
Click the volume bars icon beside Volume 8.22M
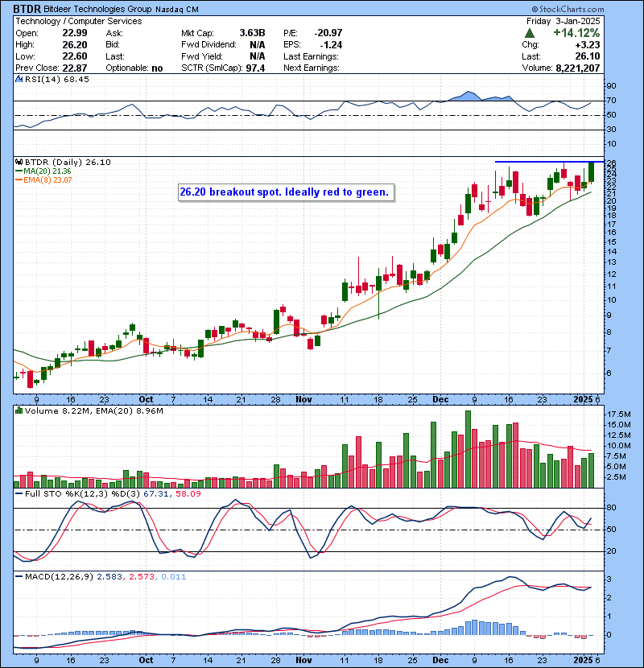coord(19,411)
